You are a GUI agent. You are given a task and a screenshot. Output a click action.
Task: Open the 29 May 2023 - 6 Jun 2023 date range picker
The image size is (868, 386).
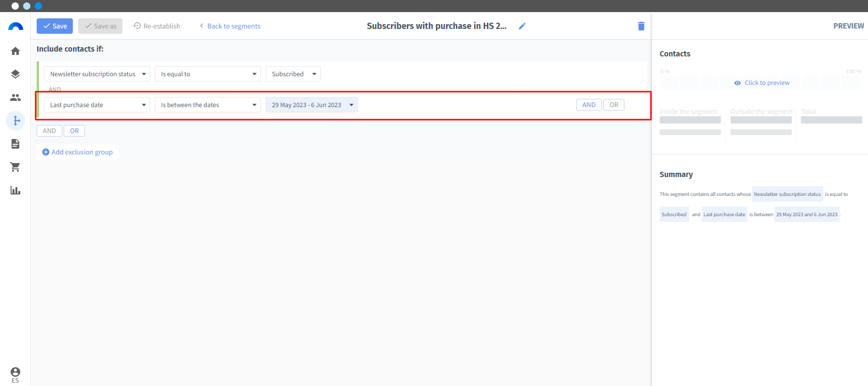coord(312,105)
